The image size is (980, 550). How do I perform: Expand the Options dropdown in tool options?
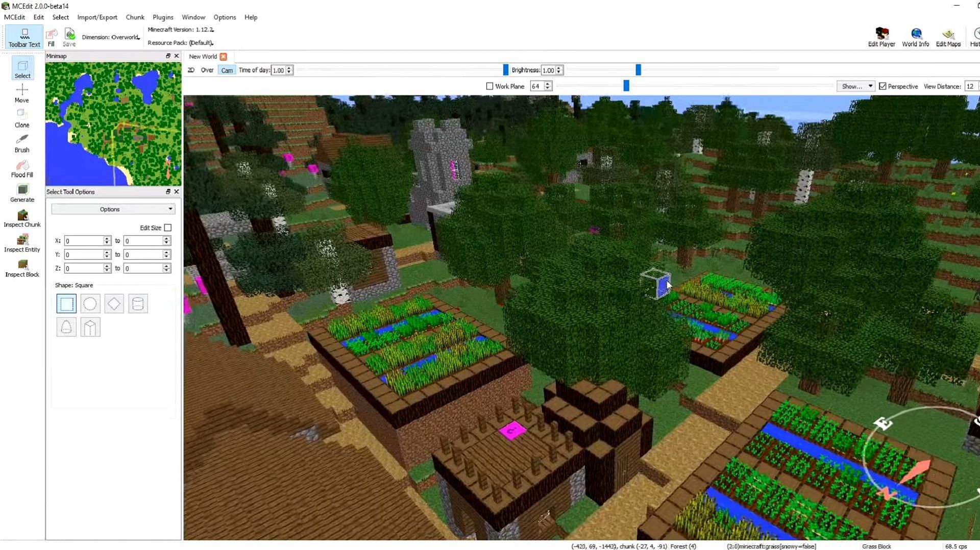[113, 209]
